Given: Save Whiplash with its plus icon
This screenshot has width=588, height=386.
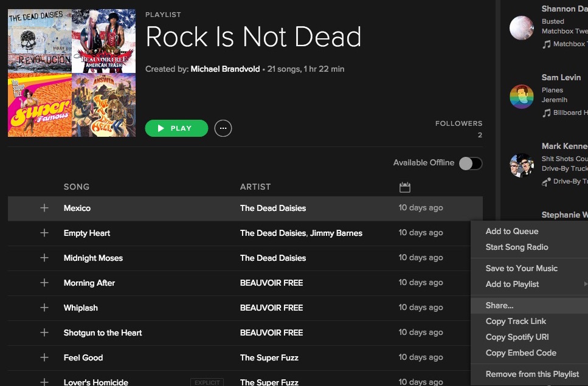Looking at the screenshot, I should click(44, 308).
